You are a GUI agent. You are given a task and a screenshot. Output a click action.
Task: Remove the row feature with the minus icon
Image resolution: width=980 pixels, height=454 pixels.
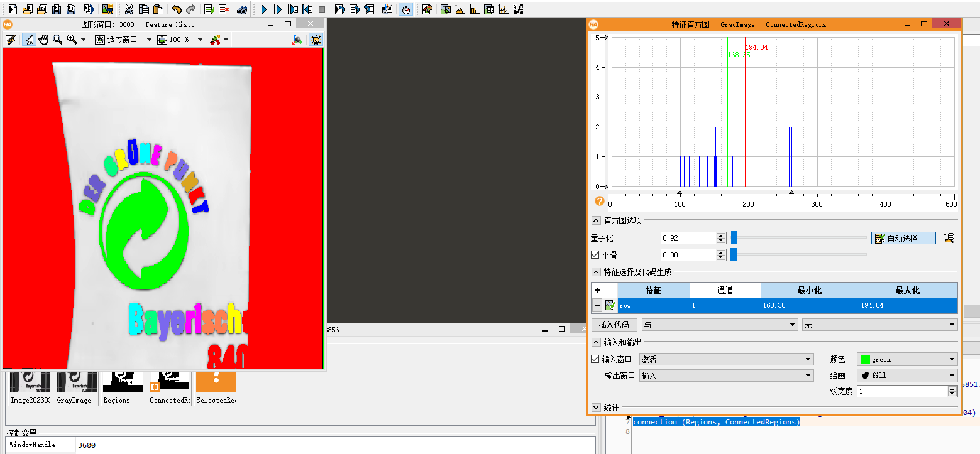(x=597, y=305)
